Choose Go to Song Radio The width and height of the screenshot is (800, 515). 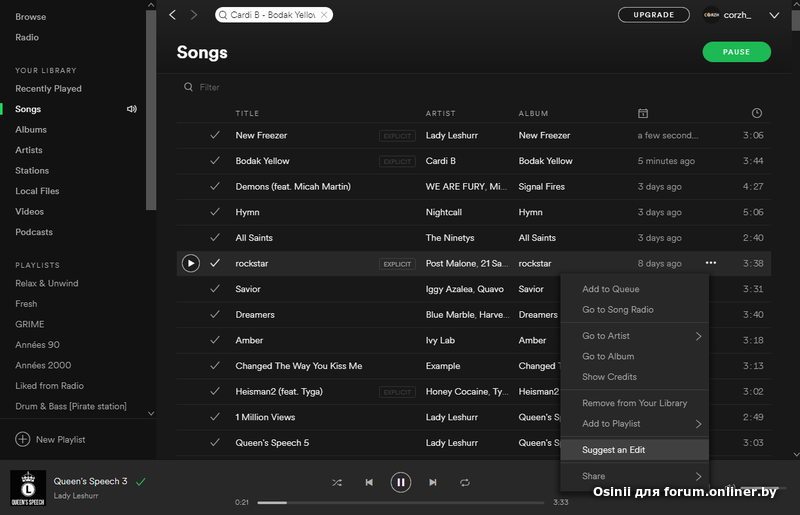click(634, 309)
